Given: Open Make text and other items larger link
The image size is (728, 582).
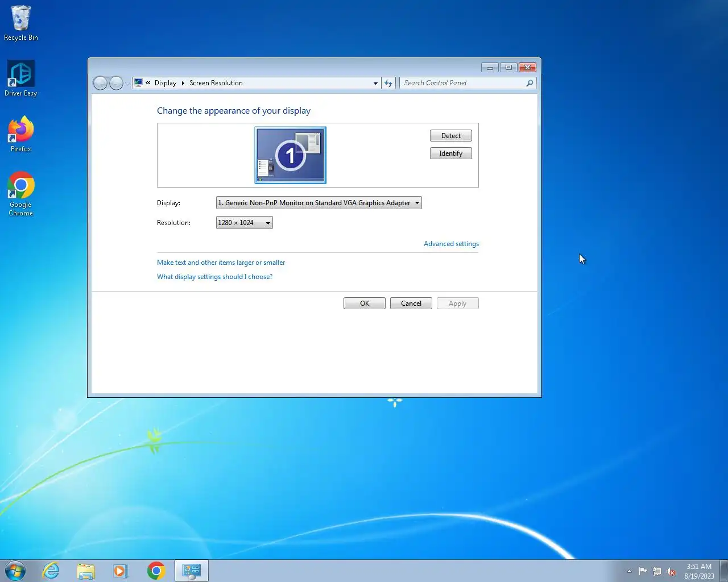Looking at the screenshot, I should [221, 263].
